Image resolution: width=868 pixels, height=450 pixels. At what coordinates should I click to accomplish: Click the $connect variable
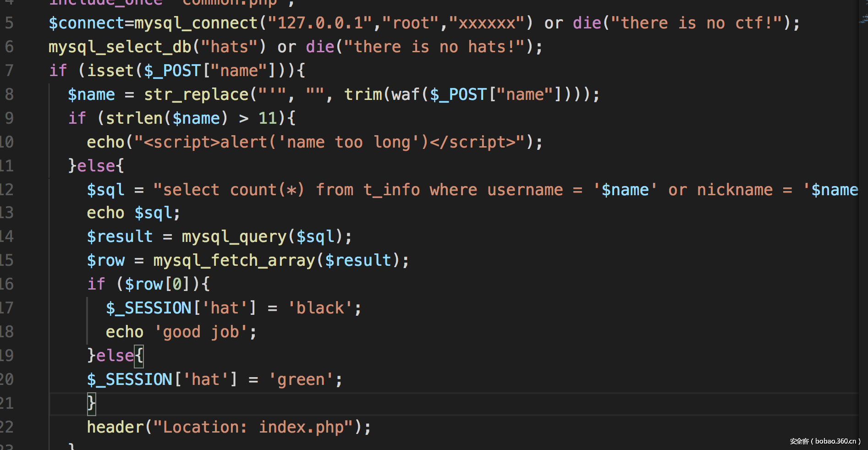87,23
